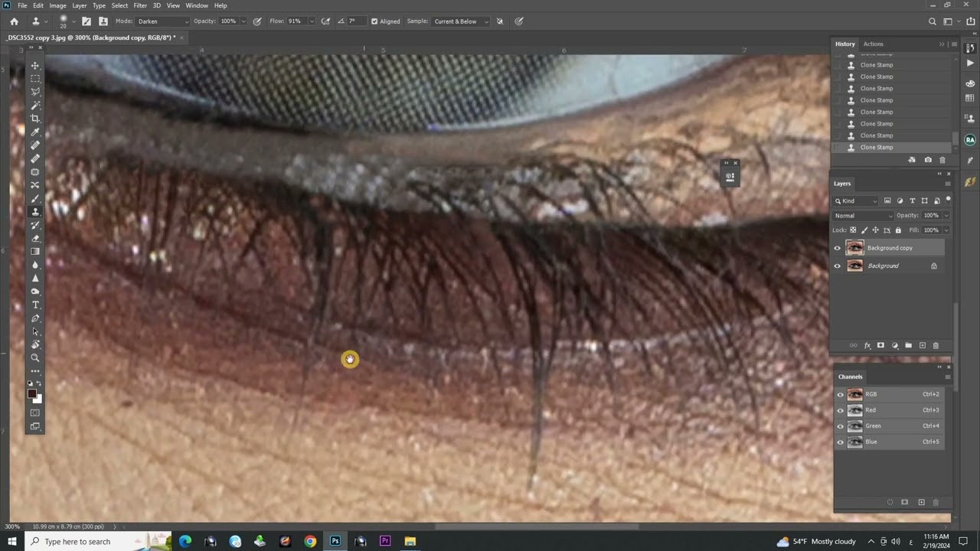Image resolution: width=980 pixels, height=551 pixels.
Task: Swap foreground and background colors
Action: point(39,383)
